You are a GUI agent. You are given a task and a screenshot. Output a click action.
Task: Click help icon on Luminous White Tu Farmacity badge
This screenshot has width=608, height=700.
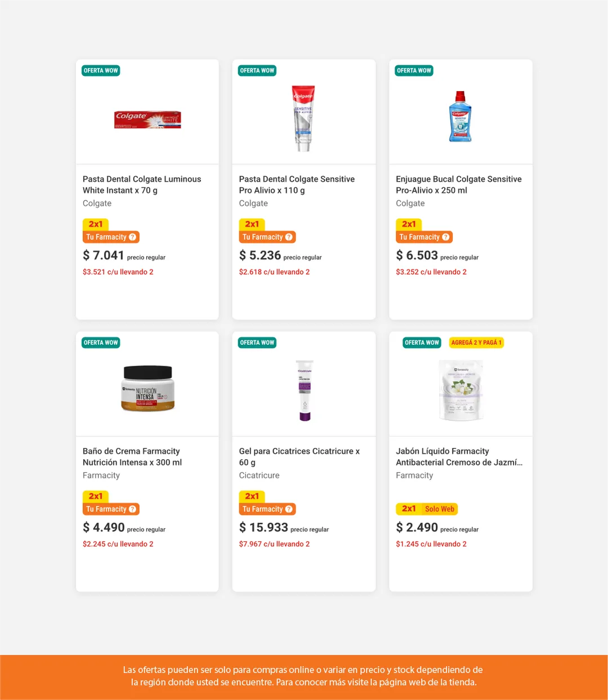133,237
